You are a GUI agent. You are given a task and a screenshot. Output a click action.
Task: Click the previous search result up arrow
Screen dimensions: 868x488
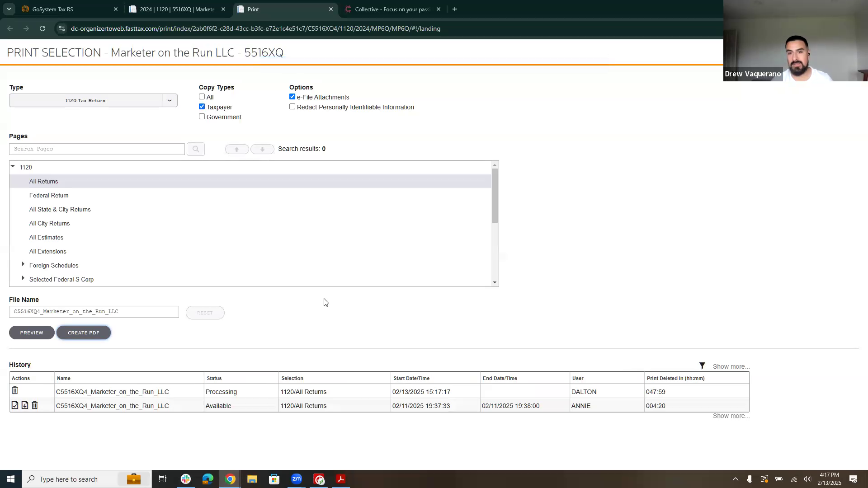click(x=236, y=149)
